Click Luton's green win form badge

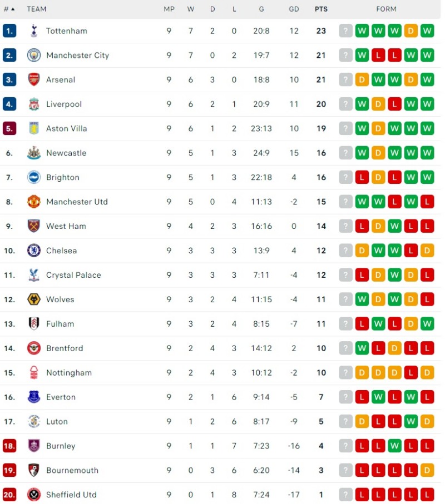pos(411,421)
